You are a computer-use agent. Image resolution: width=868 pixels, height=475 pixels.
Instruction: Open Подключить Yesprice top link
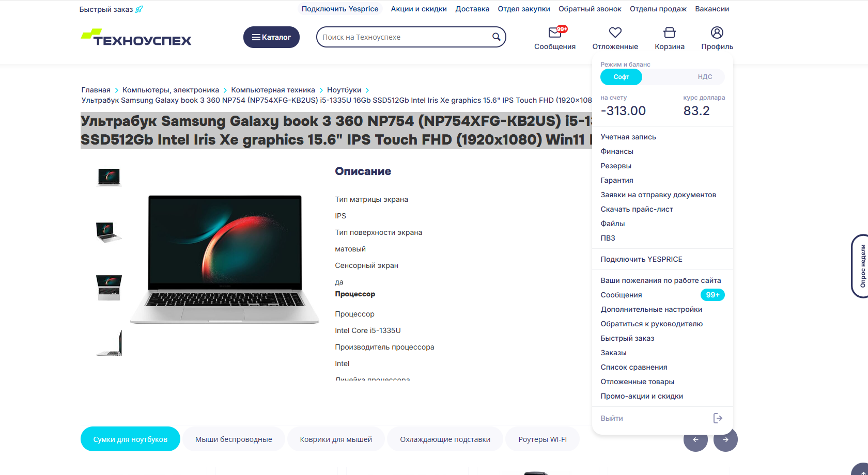pyautogui.click(x=340, y=9)
